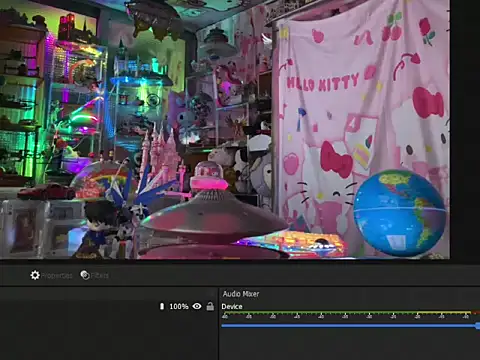This screenshot has width=480, height=360.
Task: Click the Filters text button
Action: click(x=99, y=276)
